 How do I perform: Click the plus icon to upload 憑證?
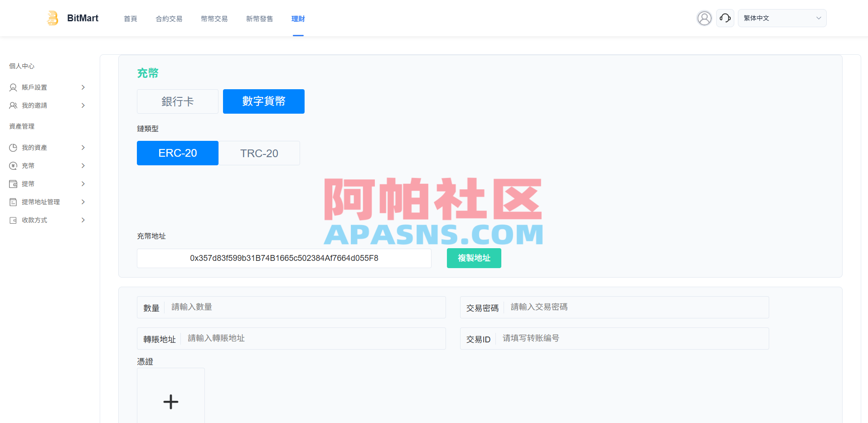[171, 402]
